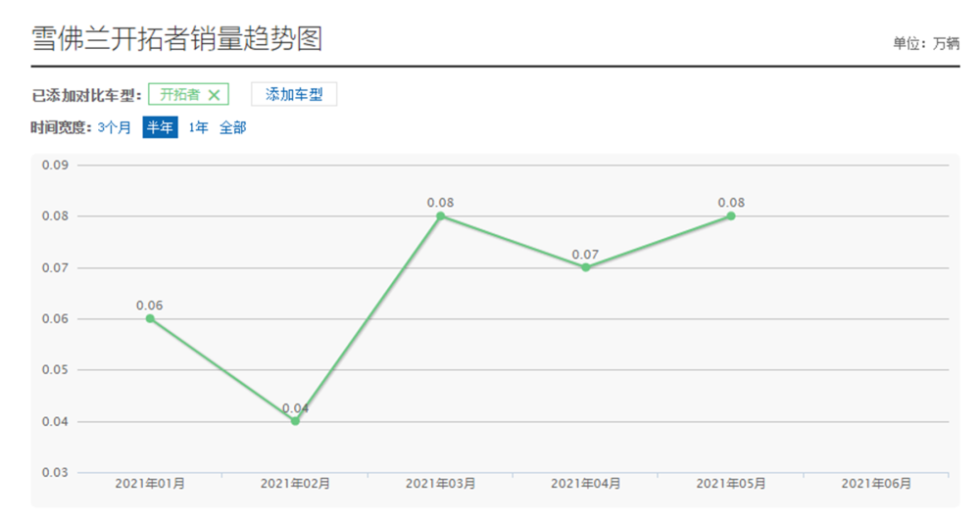Screen dimensions: 980x522
Task: Switch time range to 1年
Action: (x=198, y=127)
